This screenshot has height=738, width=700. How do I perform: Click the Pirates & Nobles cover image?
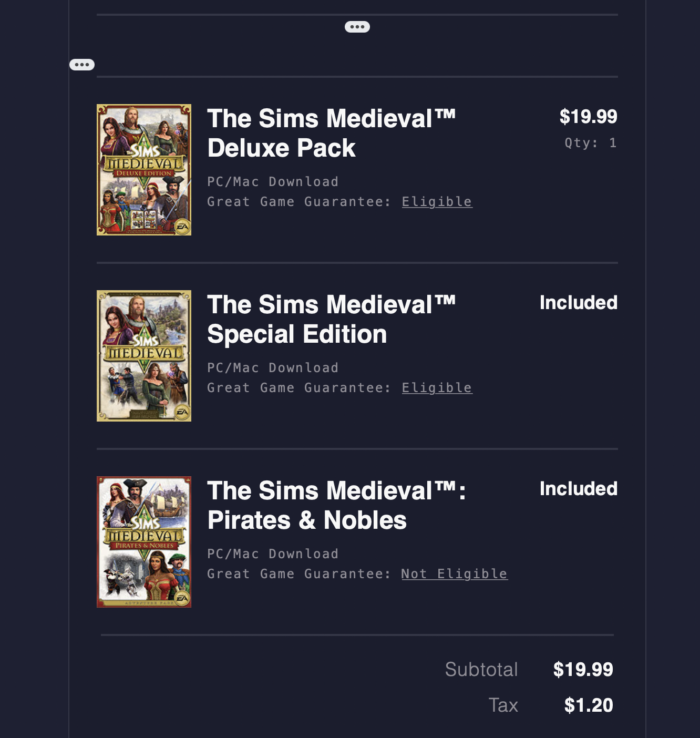(x=143, y=542)
